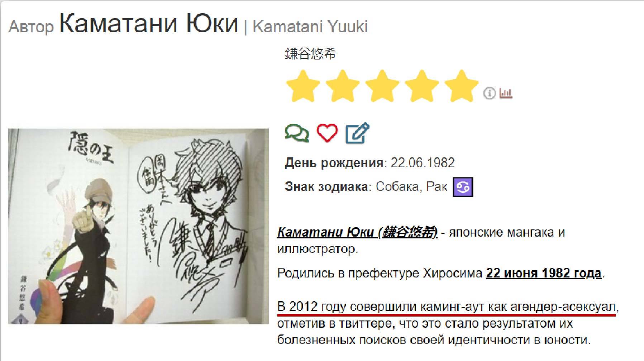
Task: Add author to favorites with heart icon
Action: 327,133
